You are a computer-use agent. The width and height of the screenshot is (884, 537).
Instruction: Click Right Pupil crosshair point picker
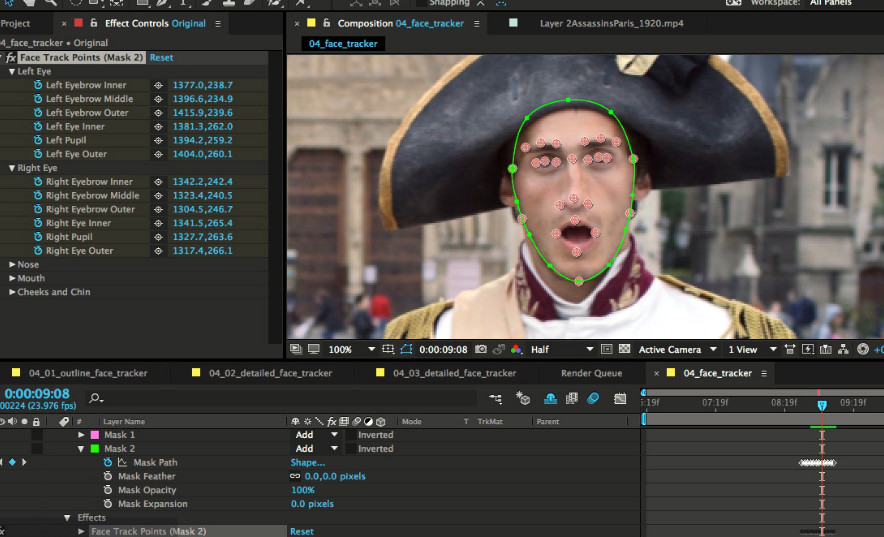point(158,237)
